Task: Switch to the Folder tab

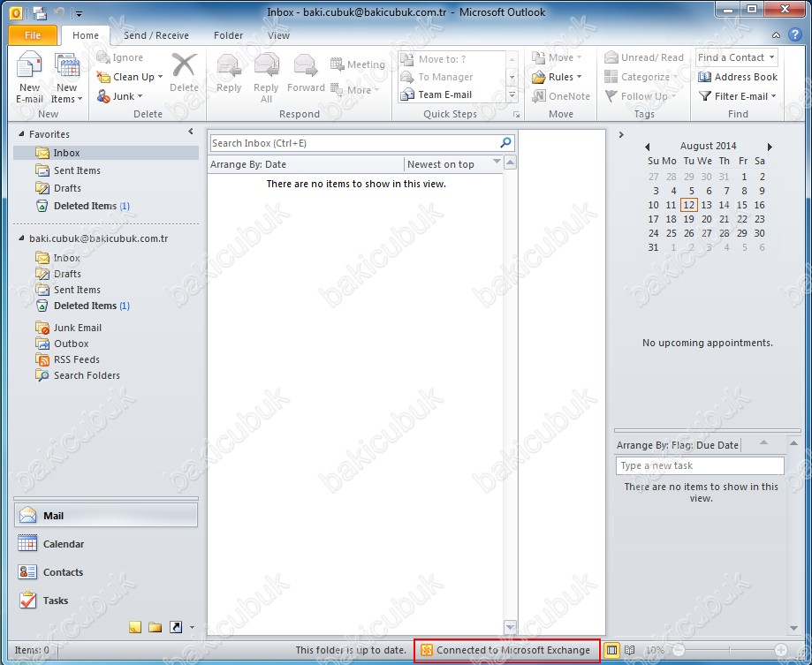Action: pos(228,35)
